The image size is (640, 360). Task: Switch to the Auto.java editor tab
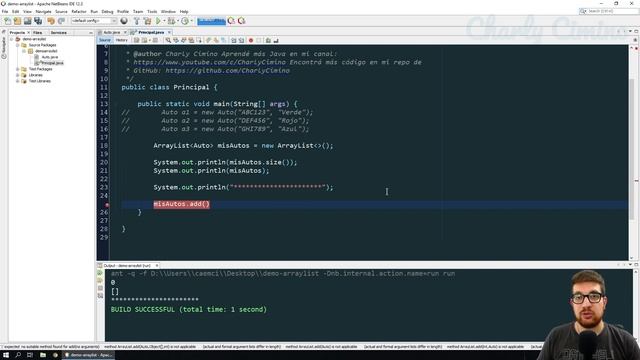click(111, 32)
